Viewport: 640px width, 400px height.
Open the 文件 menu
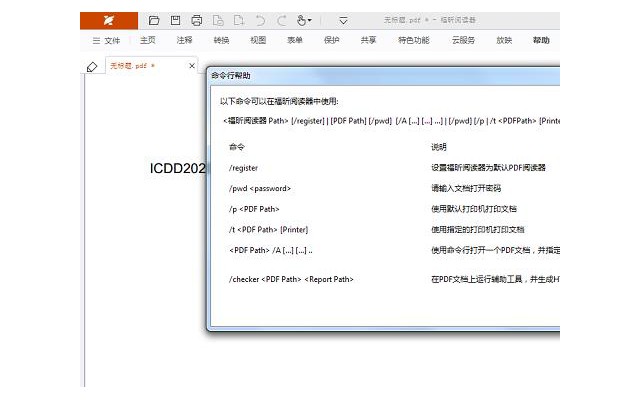coord(106,40)
